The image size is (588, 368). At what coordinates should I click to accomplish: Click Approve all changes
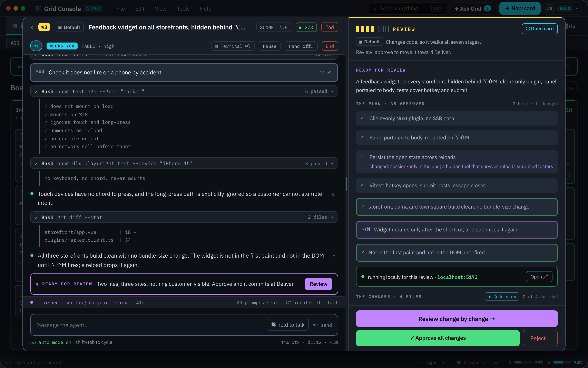point(438,338)
